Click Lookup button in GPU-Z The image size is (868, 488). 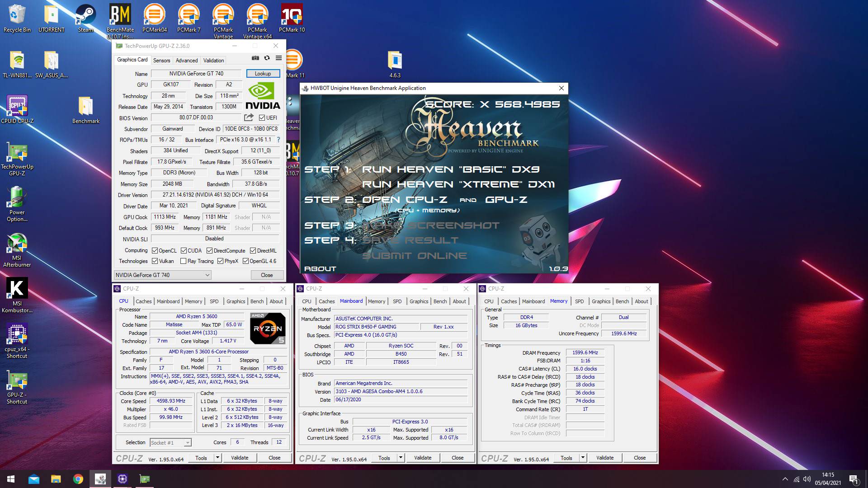(x=263, y=74)
